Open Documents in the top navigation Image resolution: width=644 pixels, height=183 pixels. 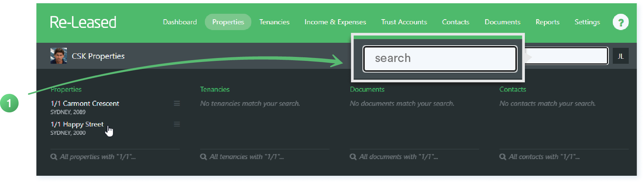502,22
